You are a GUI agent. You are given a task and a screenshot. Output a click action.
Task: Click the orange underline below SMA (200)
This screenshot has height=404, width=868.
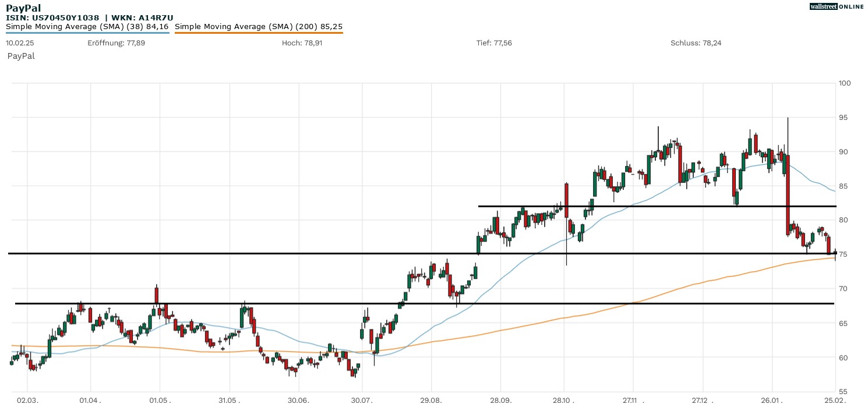(x=259, y=33)
